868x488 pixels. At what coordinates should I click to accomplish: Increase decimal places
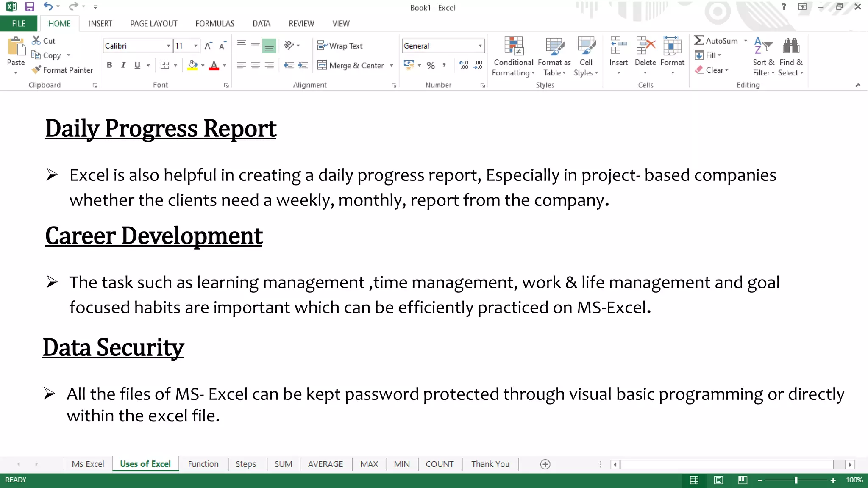tap(464, 65)
